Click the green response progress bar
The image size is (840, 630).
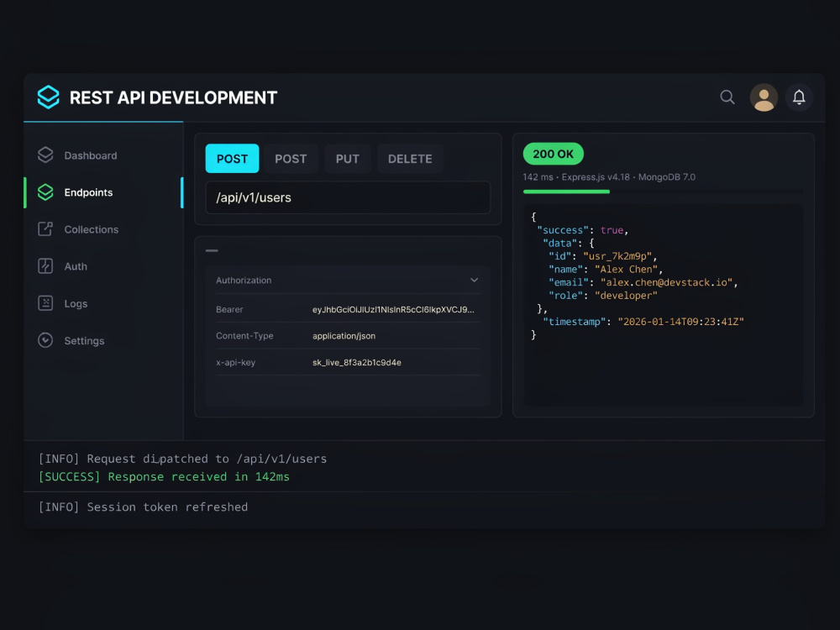click(x=566, y=192)
